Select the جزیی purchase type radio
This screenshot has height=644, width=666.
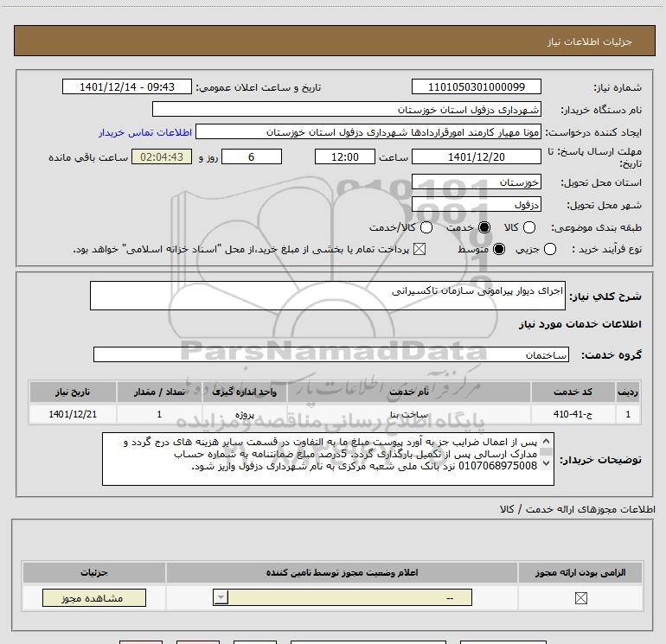[x=549, y=249]
